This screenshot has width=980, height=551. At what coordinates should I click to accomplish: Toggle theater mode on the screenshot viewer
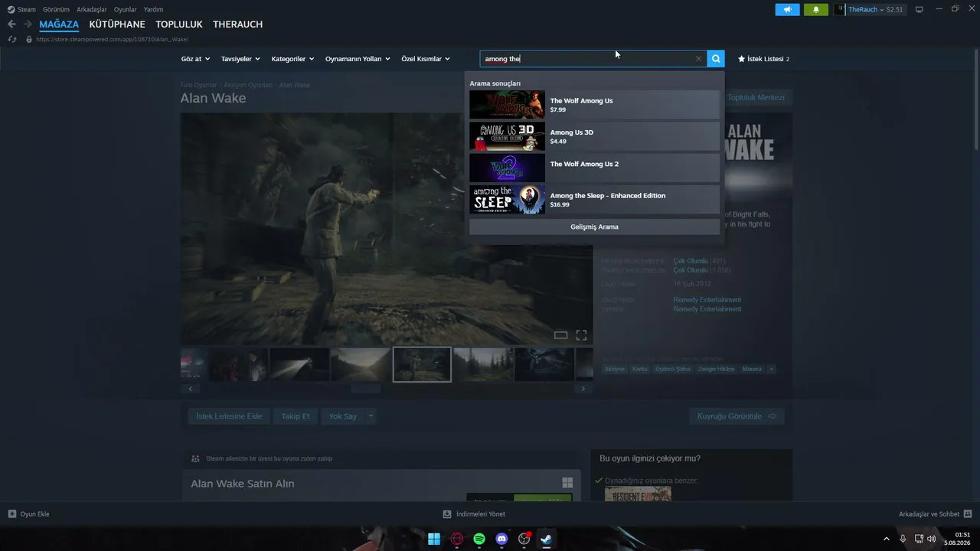click(x=560, y=335)
